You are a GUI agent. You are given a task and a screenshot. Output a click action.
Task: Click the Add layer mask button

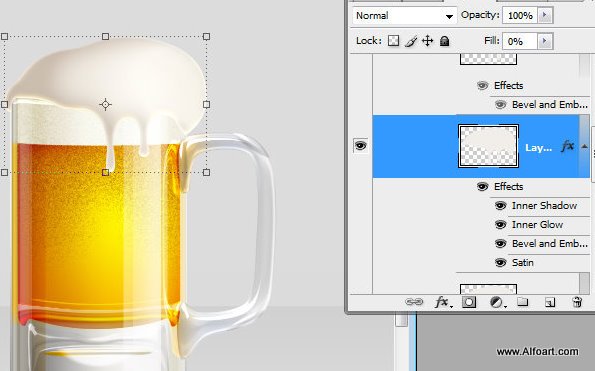pyautogui.click(x=469, y=302)
